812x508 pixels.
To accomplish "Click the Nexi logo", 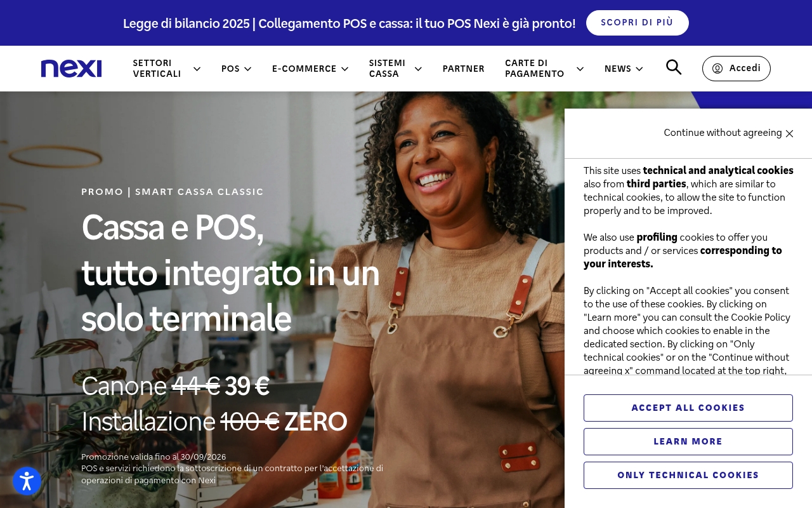I will click(71, 69).
